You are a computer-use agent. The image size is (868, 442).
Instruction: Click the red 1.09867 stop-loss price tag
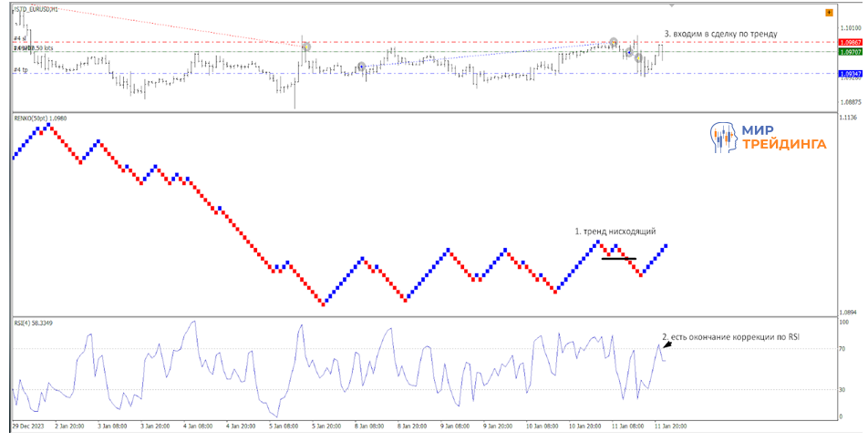850,42
